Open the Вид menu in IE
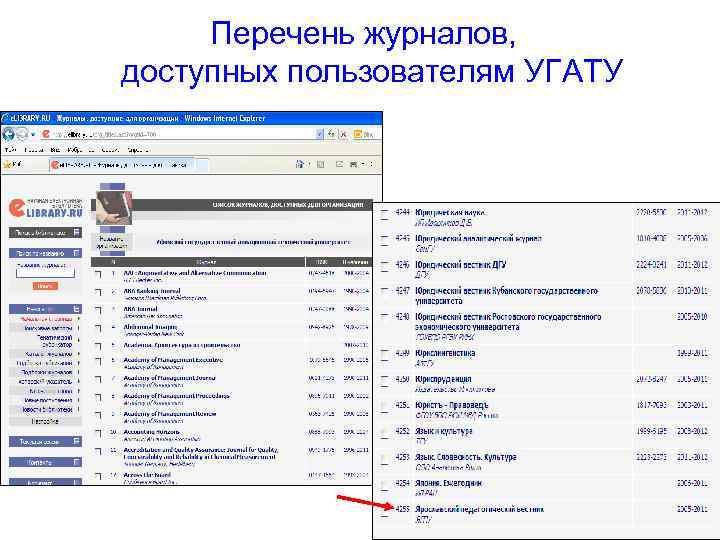This screenshot has height=540, width=720. (x=55, y=150)
